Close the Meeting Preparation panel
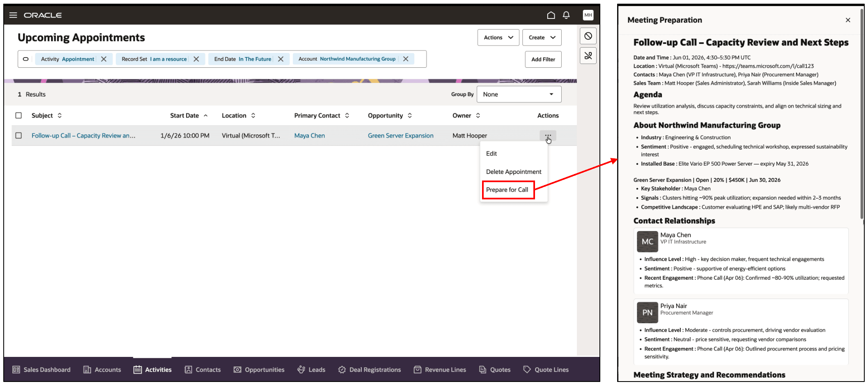 848,20
